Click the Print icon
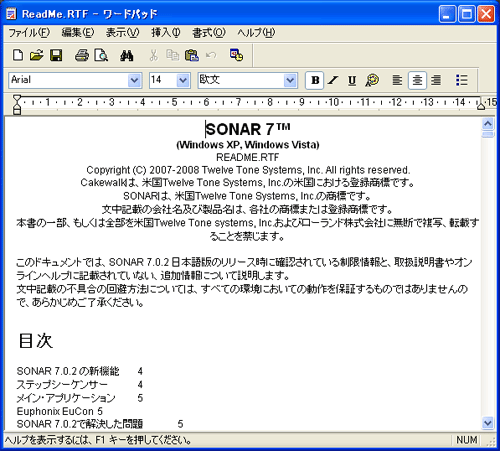This screenshot has height=451, width=500. tap(82, 55)
